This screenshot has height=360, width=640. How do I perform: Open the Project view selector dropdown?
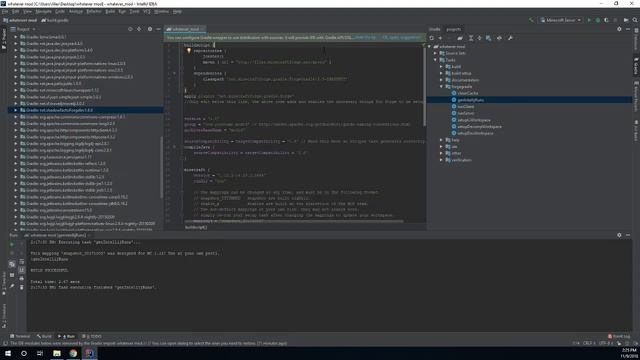click(23, 29)
